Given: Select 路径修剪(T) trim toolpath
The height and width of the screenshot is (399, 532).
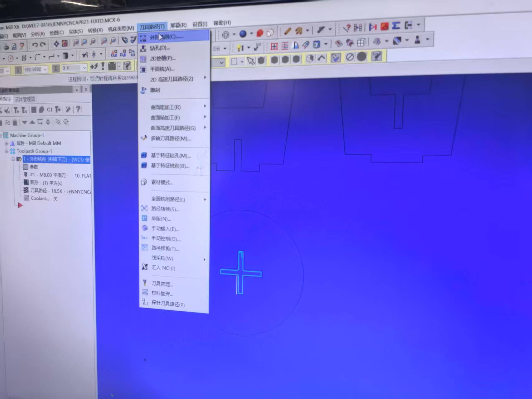Looking at the screenshot, I should pos(174,248).
